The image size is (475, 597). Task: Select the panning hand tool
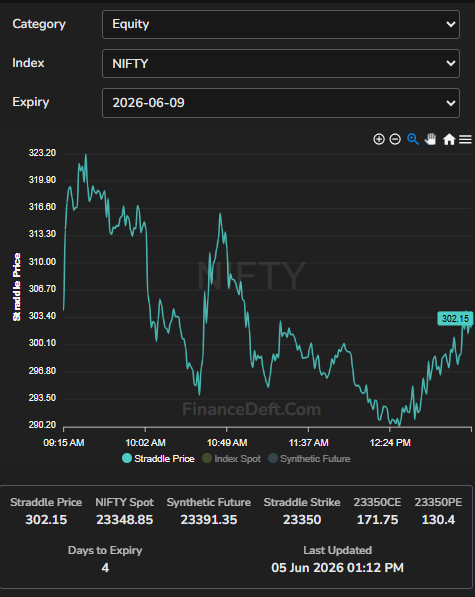coord(430,139)
